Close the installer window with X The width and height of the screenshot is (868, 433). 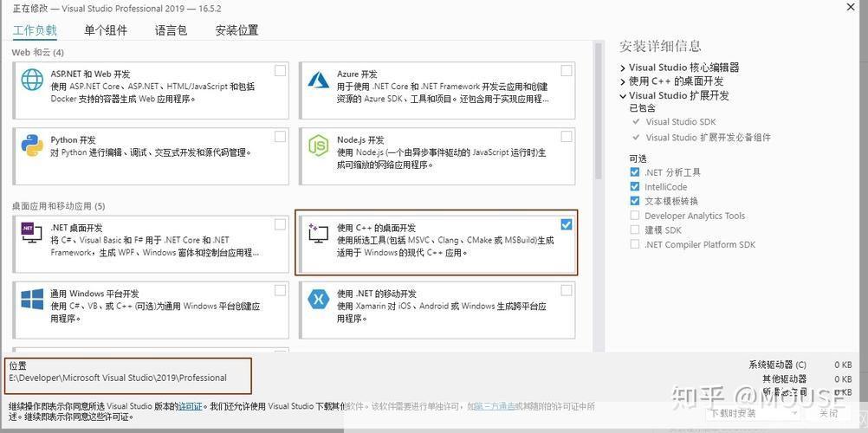[851, 7]
